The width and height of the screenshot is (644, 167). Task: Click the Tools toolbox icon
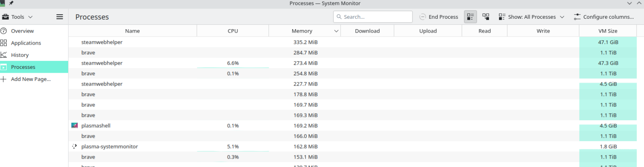[x=5, y=17]
